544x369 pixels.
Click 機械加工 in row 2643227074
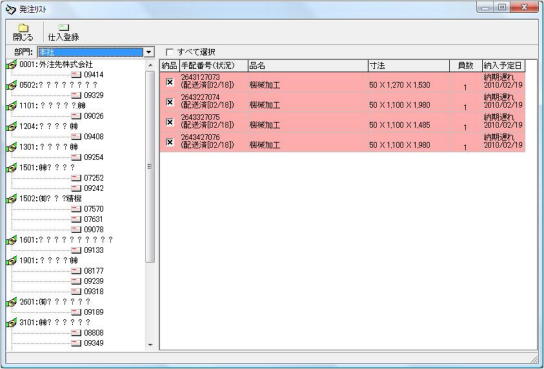(x=265, y=105)
